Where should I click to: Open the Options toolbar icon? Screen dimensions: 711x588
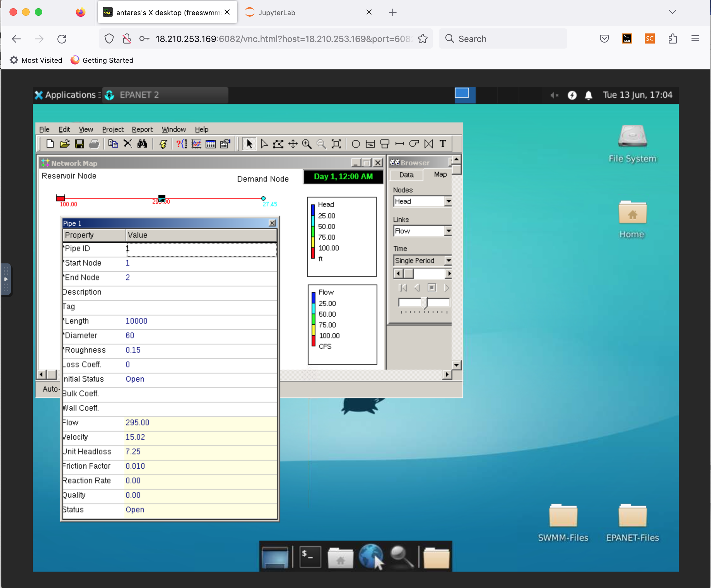pos(225,144)
